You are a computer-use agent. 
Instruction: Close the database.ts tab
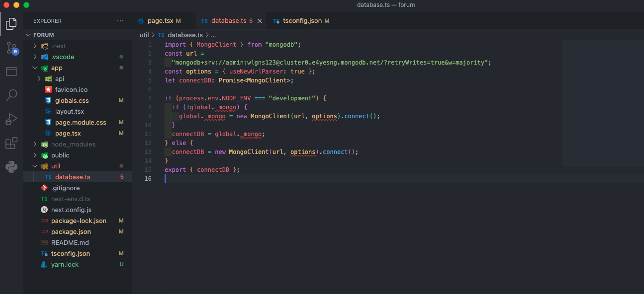260,21
